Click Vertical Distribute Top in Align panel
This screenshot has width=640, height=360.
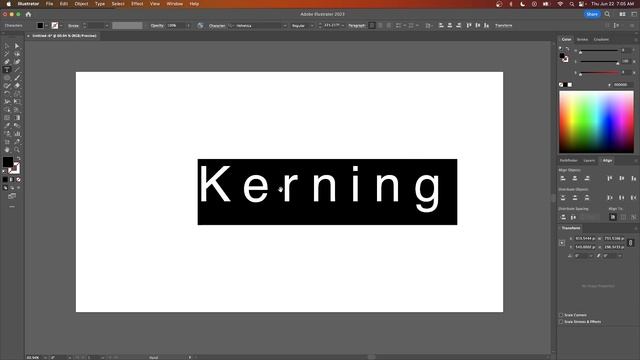point(563,198)
